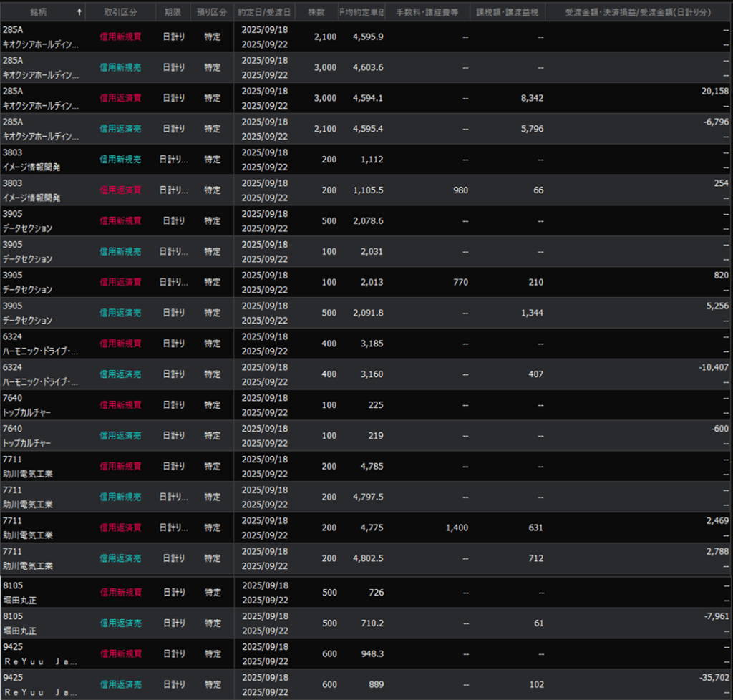The image size is (733, 700).
Task: Click the 手数料・諸経費等 column header
Action: (x=427, y=12)
